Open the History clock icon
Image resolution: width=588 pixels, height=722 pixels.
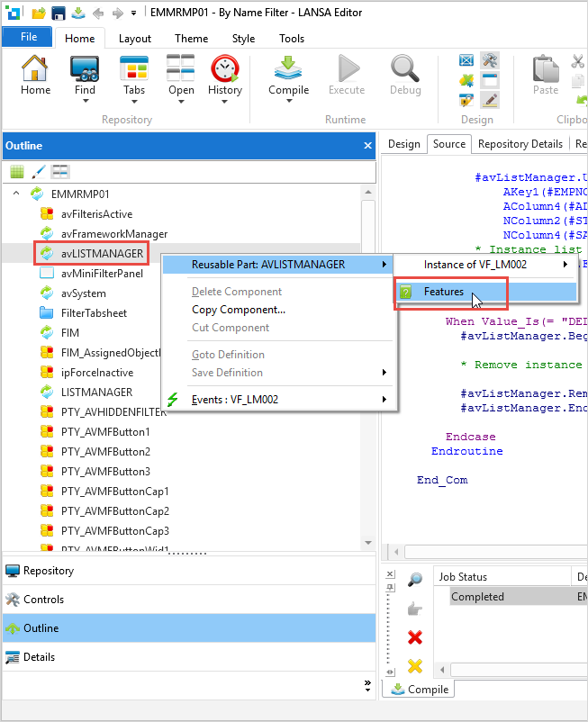click(225, 68)
